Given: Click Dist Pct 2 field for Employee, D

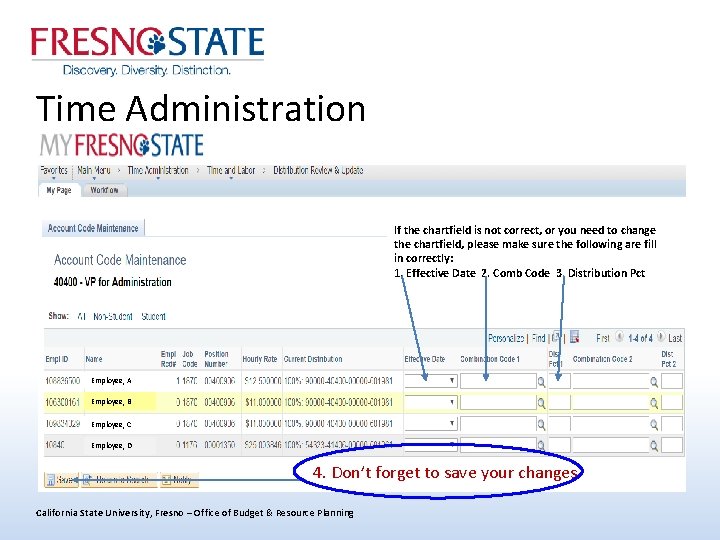Looking at the screenshot, I should (x=672, y=445).
